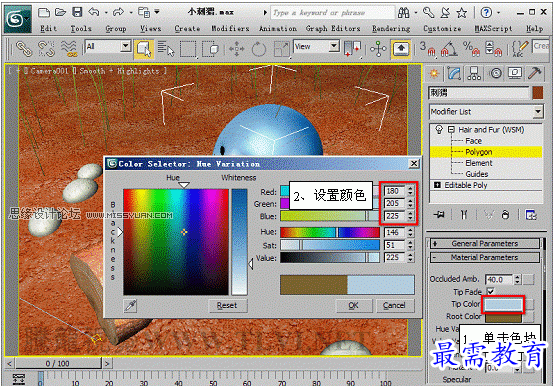Open the Motion command panel tab
The image size is (554, 386).
click(x=495, y=73)
